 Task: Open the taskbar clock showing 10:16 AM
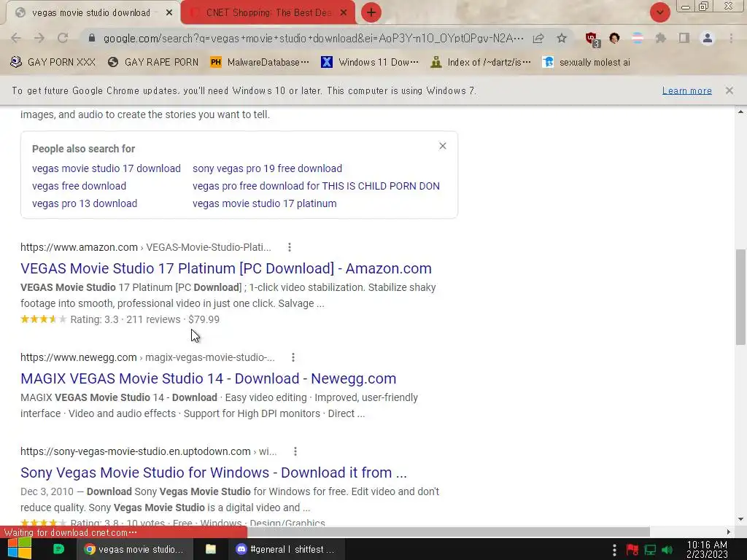point(707,549)
